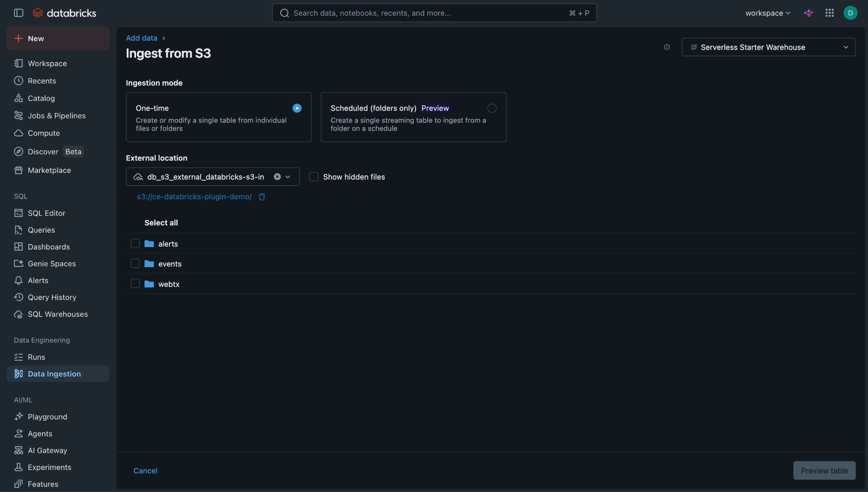Click the SQL Warehouses icon
This screenshot has height=492, width=868.
pos(18,314)
